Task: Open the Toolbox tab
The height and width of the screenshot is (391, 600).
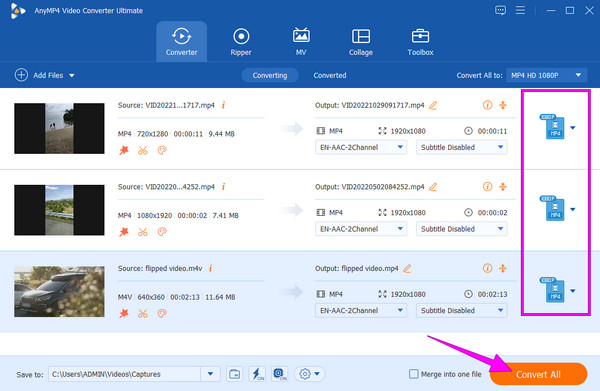Action: [420, 42]
